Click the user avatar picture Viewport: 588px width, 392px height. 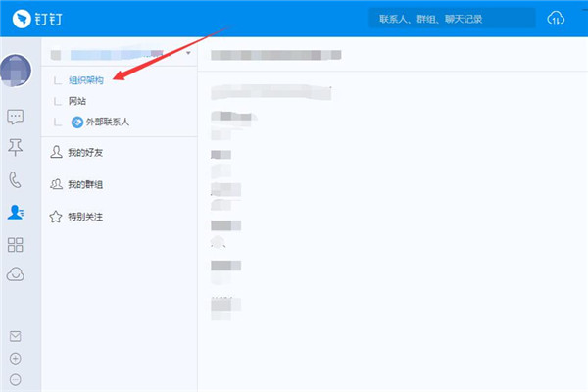click(17, 72)
